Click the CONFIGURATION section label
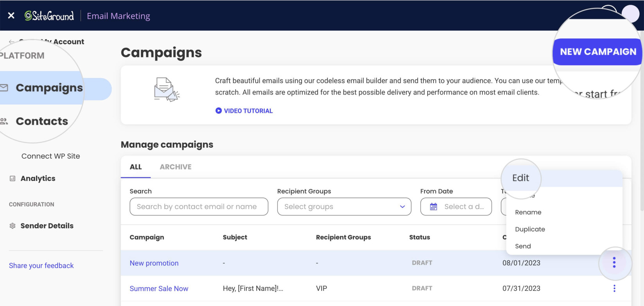This screenshot has height=306, width=644. click(x=32, y=204)
